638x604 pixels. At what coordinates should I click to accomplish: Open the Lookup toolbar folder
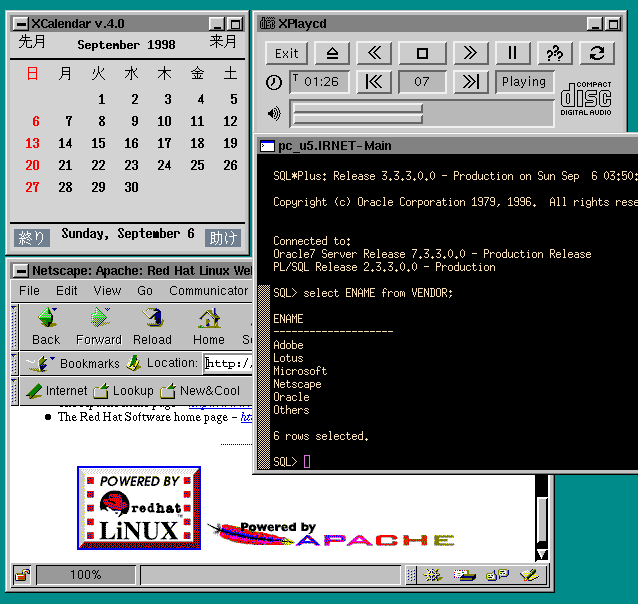[123, 391]
